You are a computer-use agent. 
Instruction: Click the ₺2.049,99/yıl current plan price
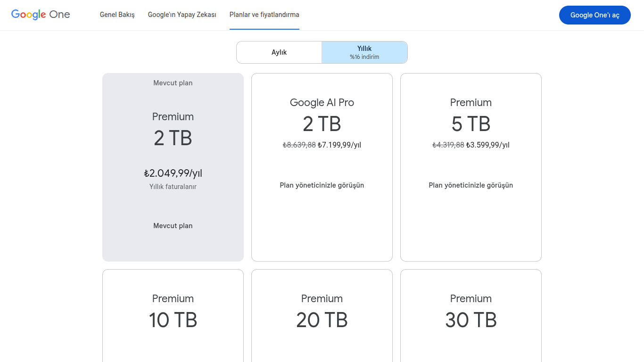[x=173, y=173]
